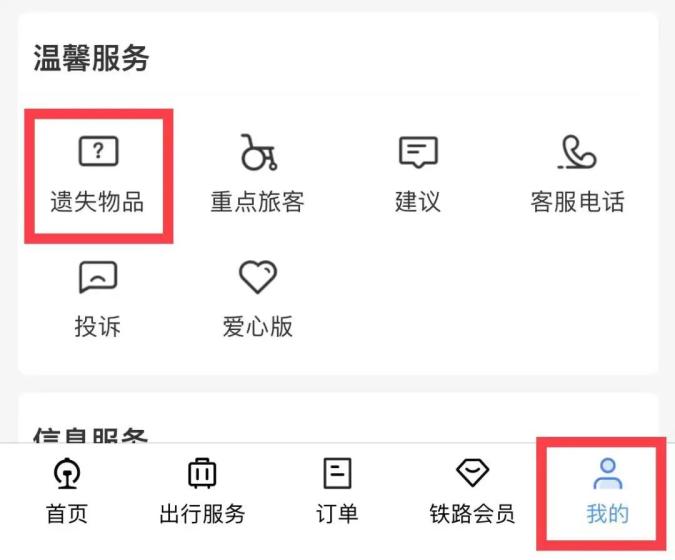
Task: Click the 重点旅客 text label
Action: pyautogui.click(x=257, y=201)
